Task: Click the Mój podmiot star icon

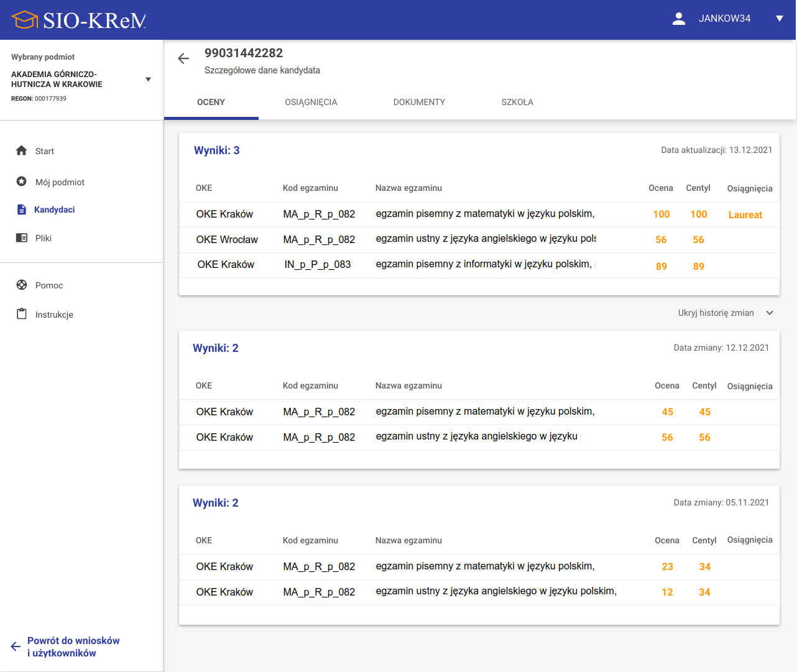Action: coord(22,182)
